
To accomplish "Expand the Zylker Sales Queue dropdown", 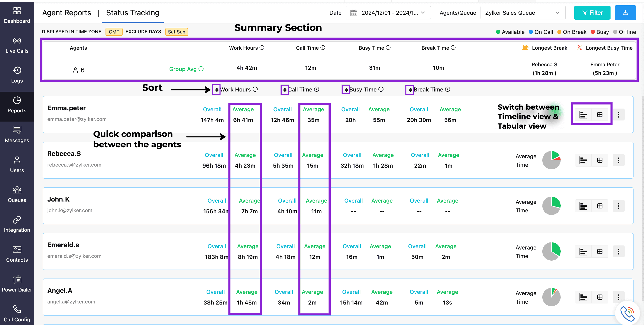I will pyautogui.click(x=522, y=13).
